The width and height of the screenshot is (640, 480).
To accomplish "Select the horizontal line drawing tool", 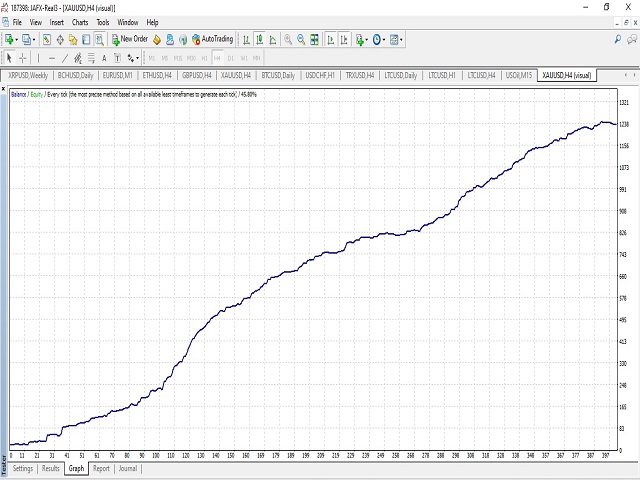I will pos(51,58).
